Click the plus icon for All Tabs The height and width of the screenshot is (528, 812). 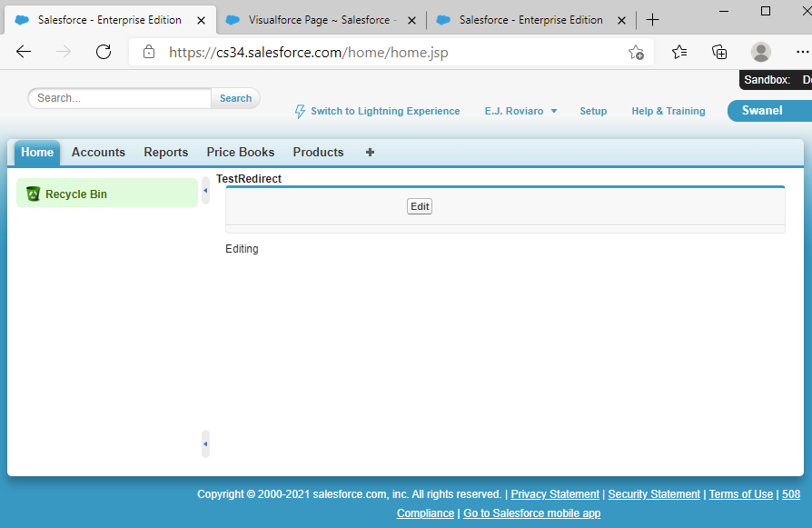[x=370, y=152]
